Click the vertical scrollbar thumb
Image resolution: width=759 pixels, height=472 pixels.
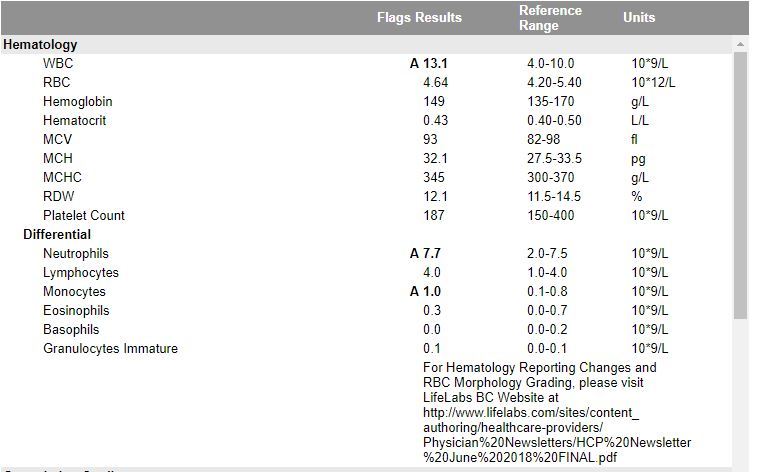click(740, 185)
